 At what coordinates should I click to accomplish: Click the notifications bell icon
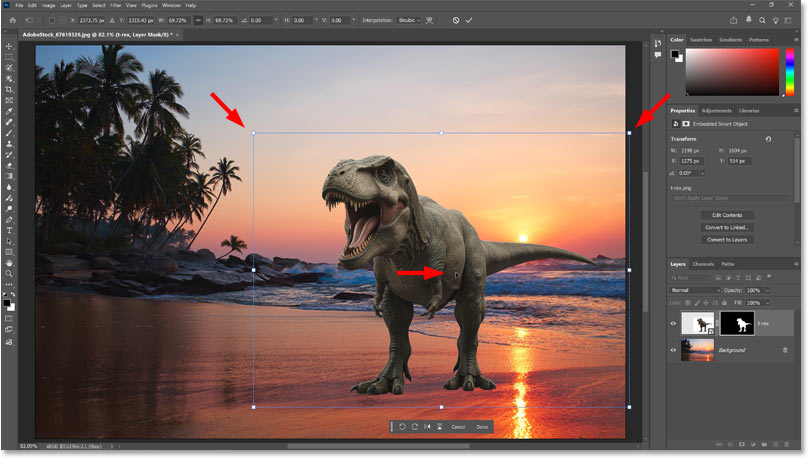pos(749,20)
